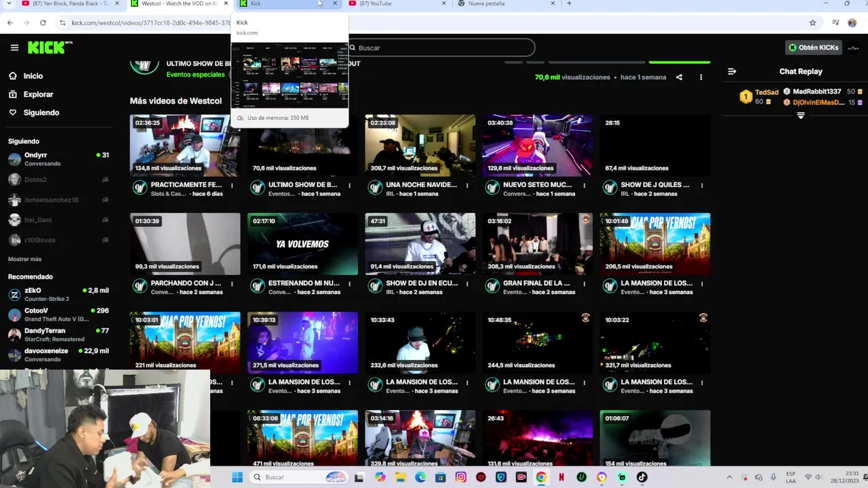
Task: Open menu for UNA NOCHE NAVIDE... video
Action: click(467, 185)
